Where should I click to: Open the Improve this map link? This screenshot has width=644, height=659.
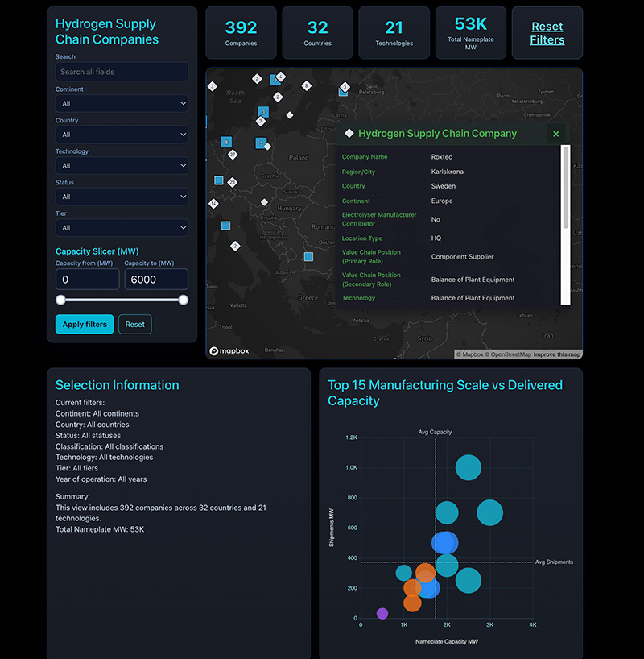[x=557, y=354]
